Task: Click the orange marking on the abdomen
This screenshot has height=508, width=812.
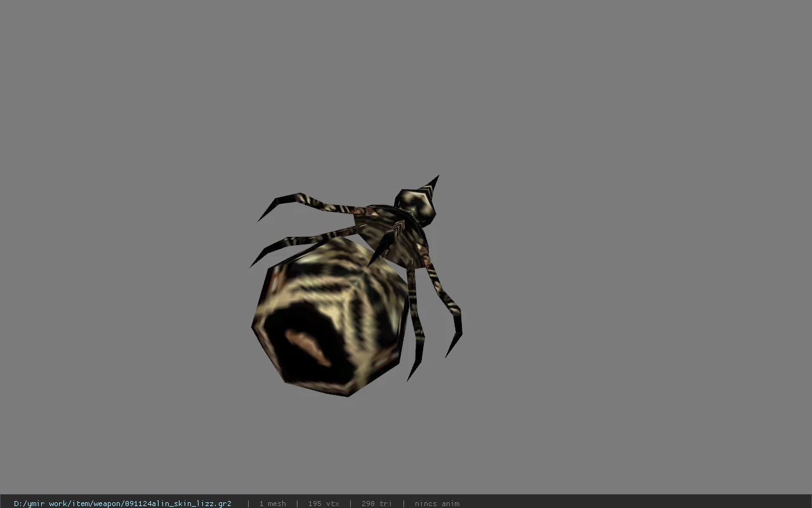Action: pyautogui.click(x=308, y=347)
